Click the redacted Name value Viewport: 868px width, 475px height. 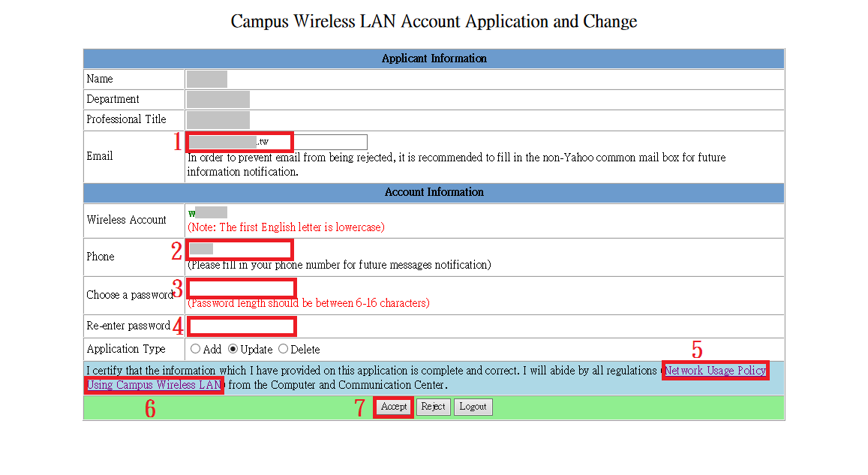(x=206, y=79)
